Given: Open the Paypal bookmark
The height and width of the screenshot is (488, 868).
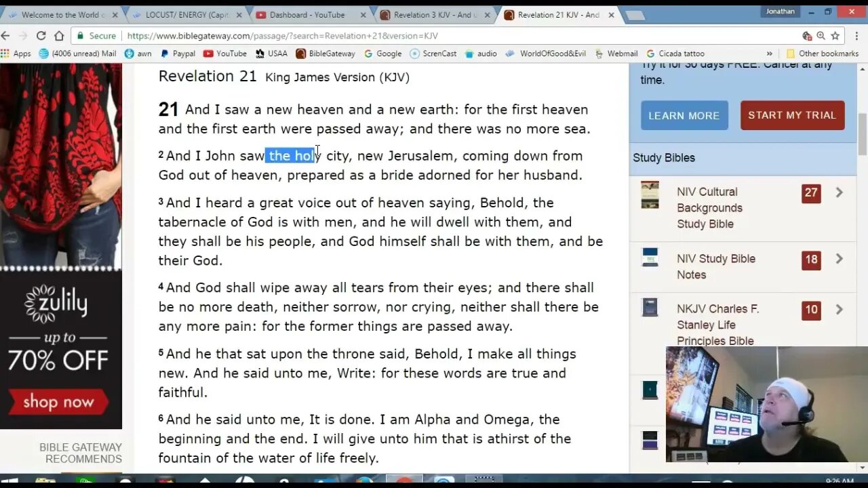Looking at the screenshot, I should [178, 54].
